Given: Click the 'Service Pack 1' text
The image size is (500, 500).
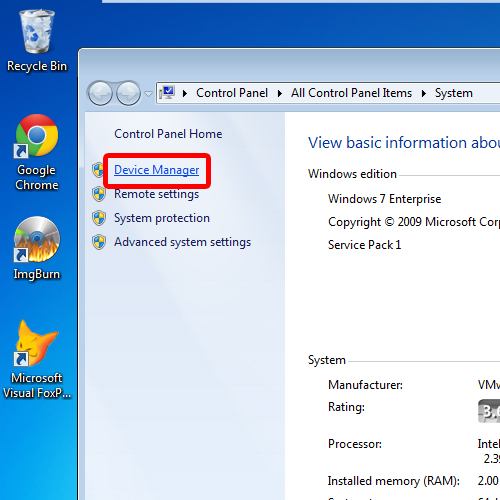Looking at the screenshot, I should 364,245.
